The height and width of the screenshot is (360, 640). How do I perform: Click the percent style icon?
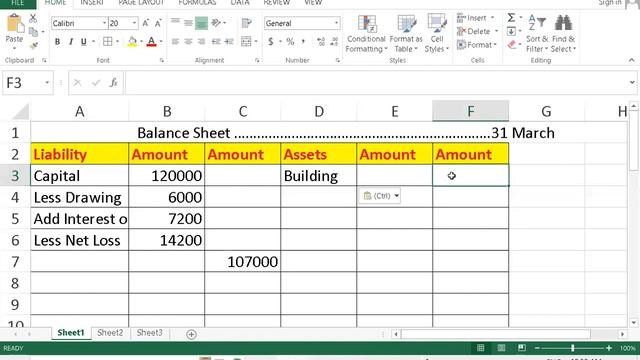coord(290,42)
